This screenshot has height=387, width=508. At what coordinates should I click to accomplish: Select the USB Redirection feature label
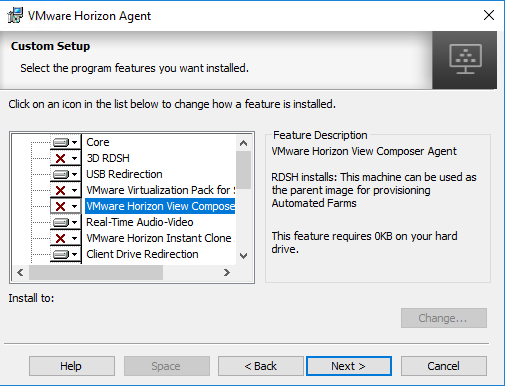(124, 174)
